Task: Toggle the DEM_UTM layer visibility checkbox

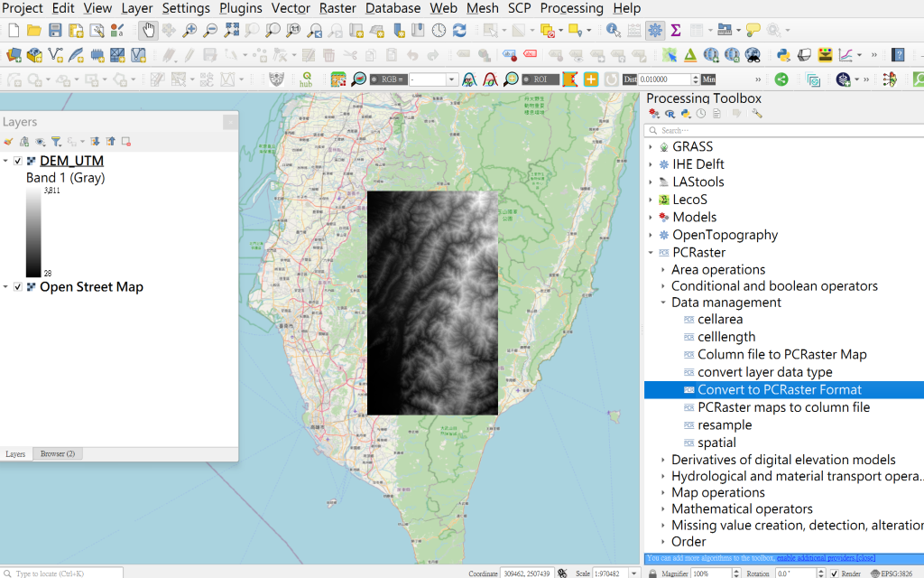Action: pyautogui.click(x=18, y=161)
